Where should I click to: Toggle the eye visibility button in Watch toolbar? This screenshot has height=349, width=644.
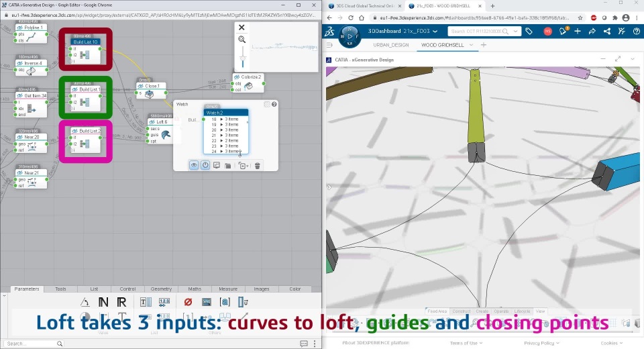[x=193, y=165]
